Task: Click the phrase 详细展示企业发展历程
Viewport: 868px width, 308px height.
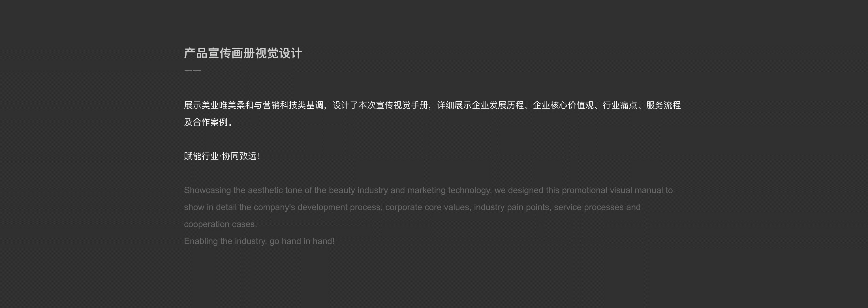Action: click(x=480, y=105)
